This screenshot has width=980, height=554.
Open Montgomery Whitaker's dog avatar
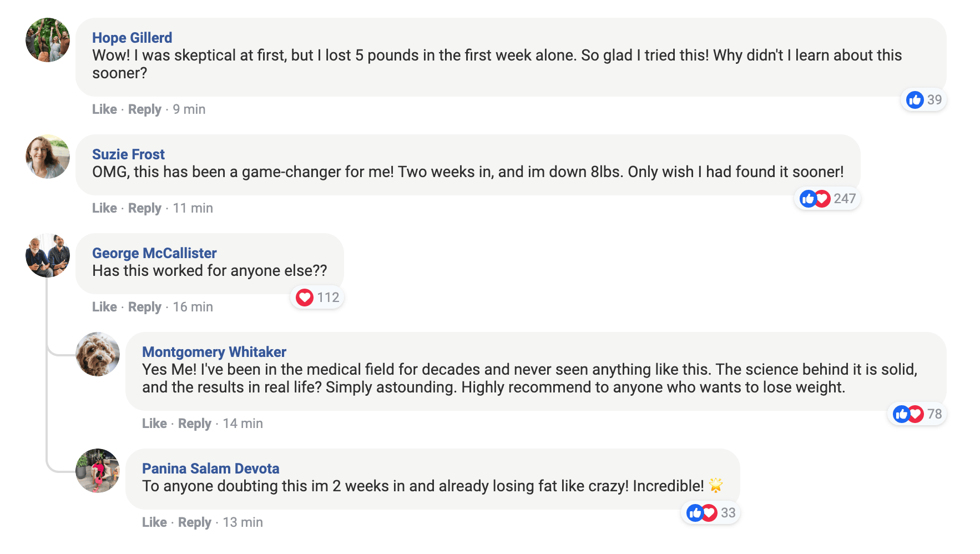click(x=98, y=354)
